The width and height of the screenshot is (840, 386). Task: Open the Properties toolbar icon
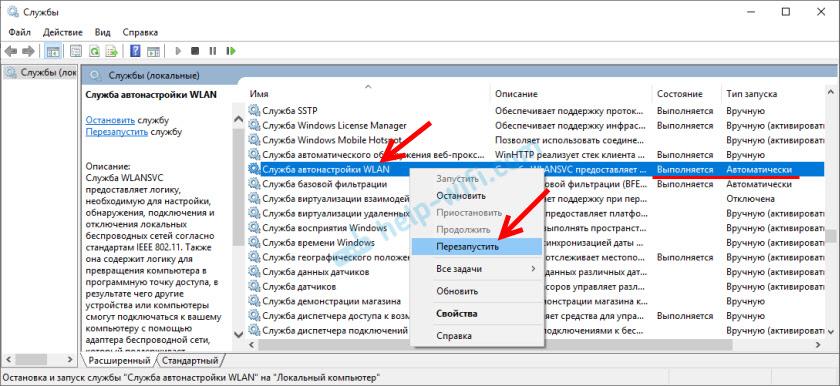tap(76, 51)
